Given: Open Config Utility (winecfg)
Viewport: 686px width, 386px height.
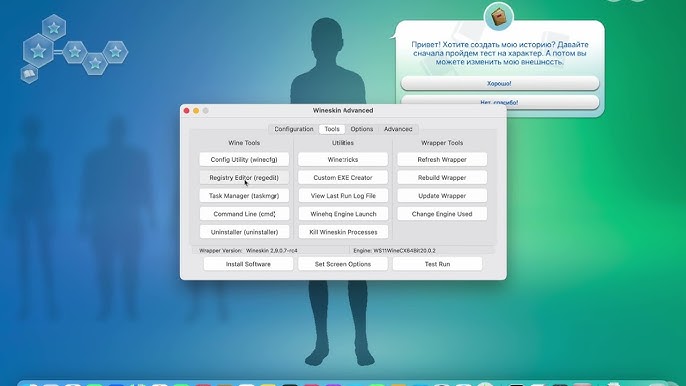Looking at the screenshot, I should (x=244, y=159).
